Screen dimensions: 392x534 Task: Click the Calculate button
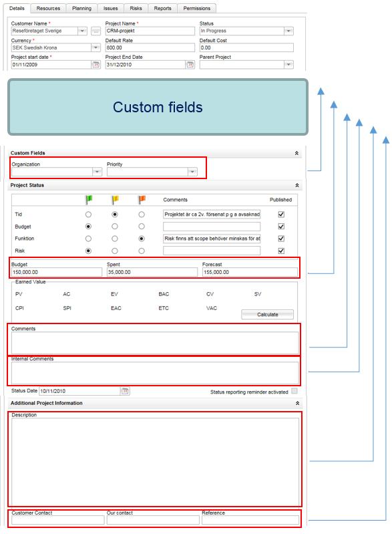pos(268,314)
